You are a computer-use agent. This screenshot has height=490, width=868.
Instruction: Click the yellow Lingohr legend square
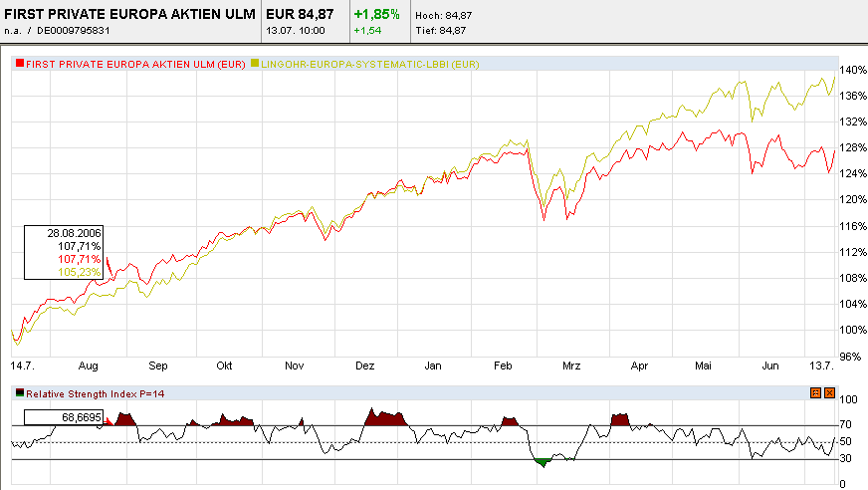[x=255, y=63]
